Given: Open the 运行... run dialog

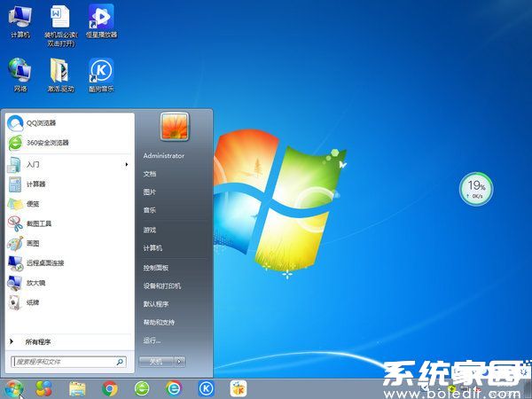Looking at the screenshot, I should click(x=152, y=340).
